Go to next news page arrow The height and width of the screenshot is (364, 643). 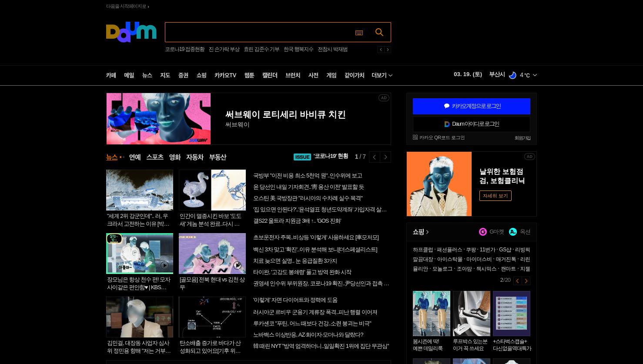pos(385,157)
